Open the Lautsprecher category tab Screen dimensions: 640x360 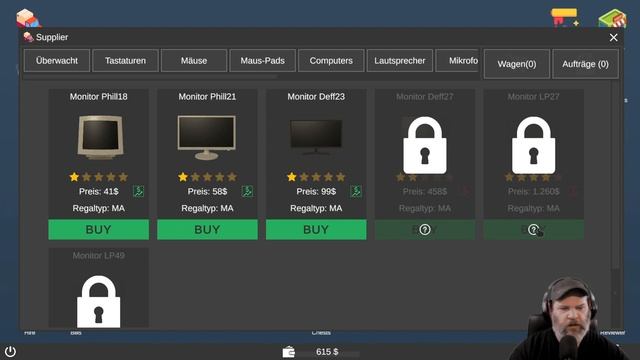pos(400,60)
